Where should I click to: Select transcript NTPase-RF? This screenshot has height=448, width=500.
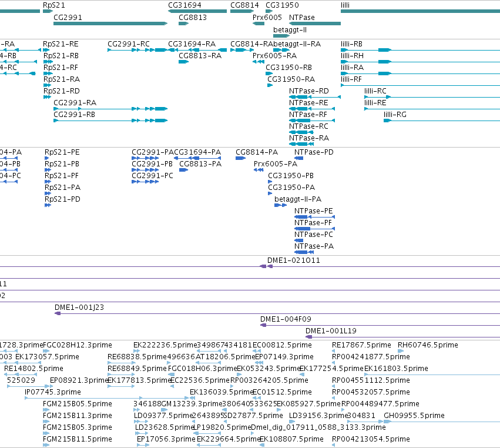tap(308, 115)
